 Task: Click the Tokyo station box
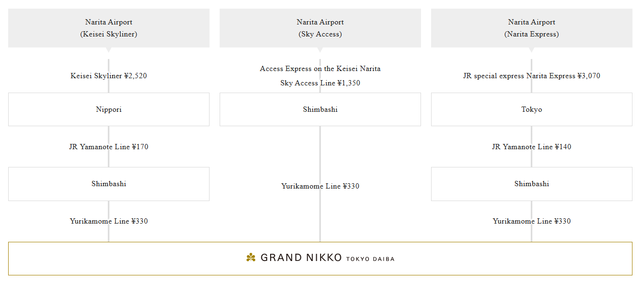click(532, 109)
